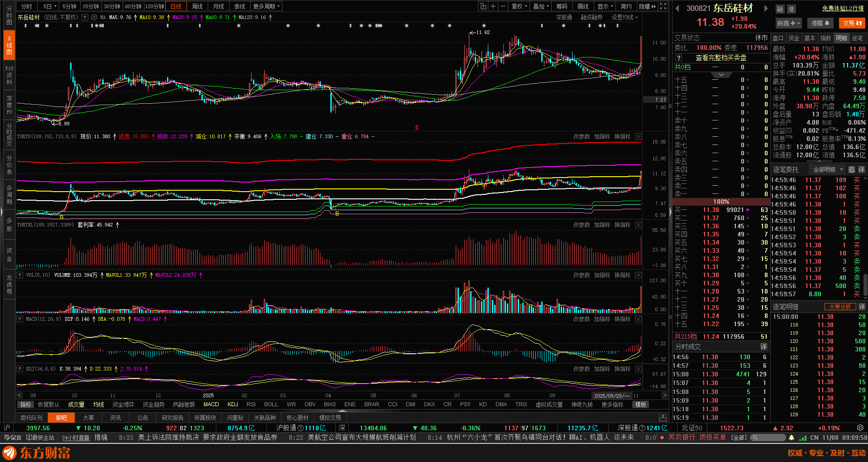Screen dimensions: 868x462
Task: Toggle MACD indicator in bottom bar
Action: coord(211,404)
